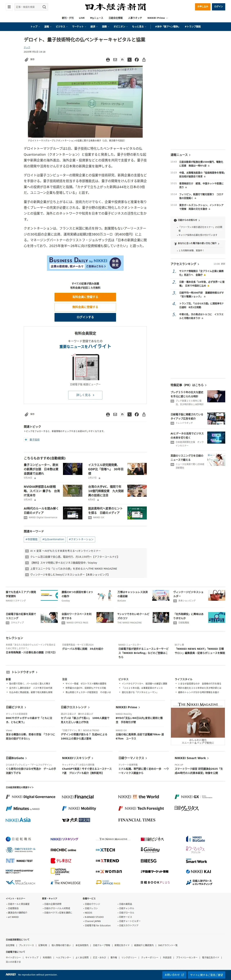Image resolution: width=231 pixels, height=980 pixels.
Task: Open the National Geographic logo link
Action: coord(60,871)
